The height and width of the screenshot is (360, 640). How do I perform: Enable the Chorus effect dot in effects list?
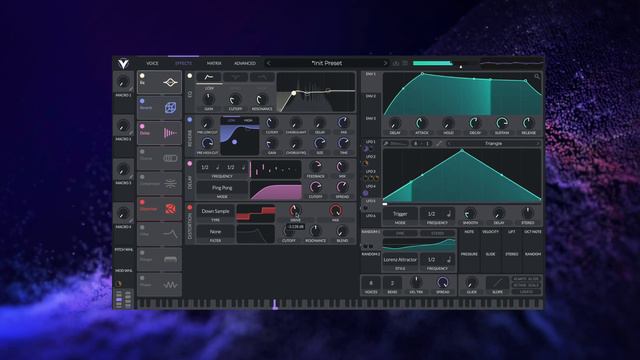pos(142,152)
